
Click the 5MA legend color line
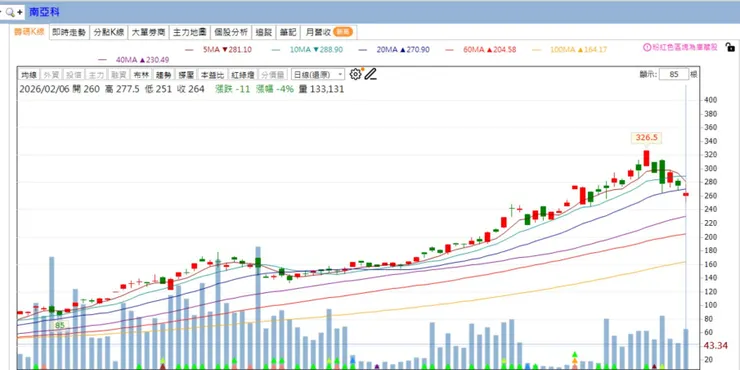point(190,50)
